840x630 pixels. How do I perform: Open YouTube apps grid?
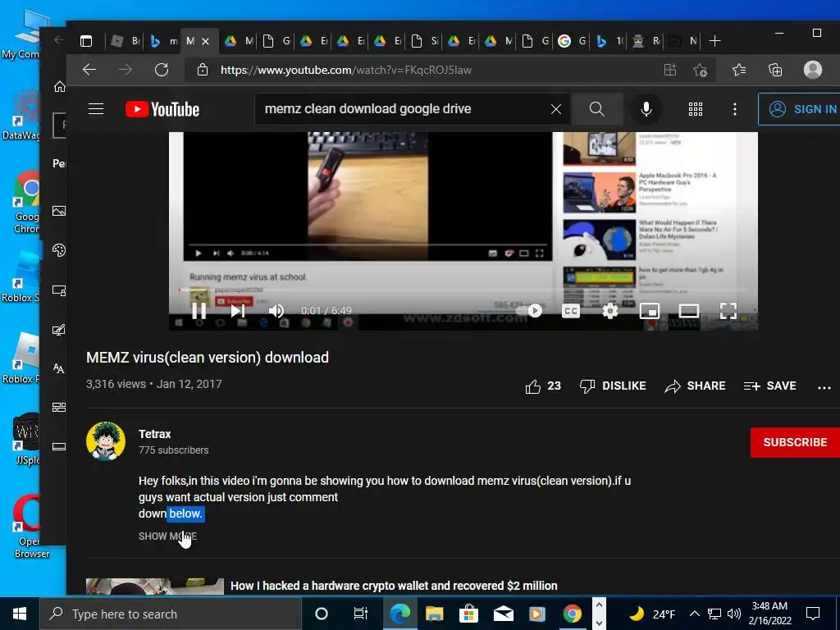696,109
